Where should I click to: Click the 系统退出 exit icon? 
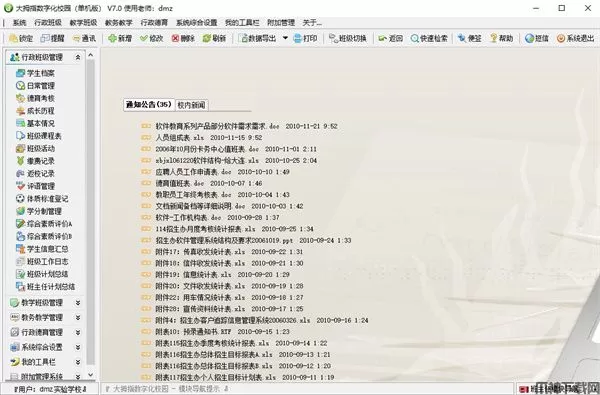tap(561, 38)
